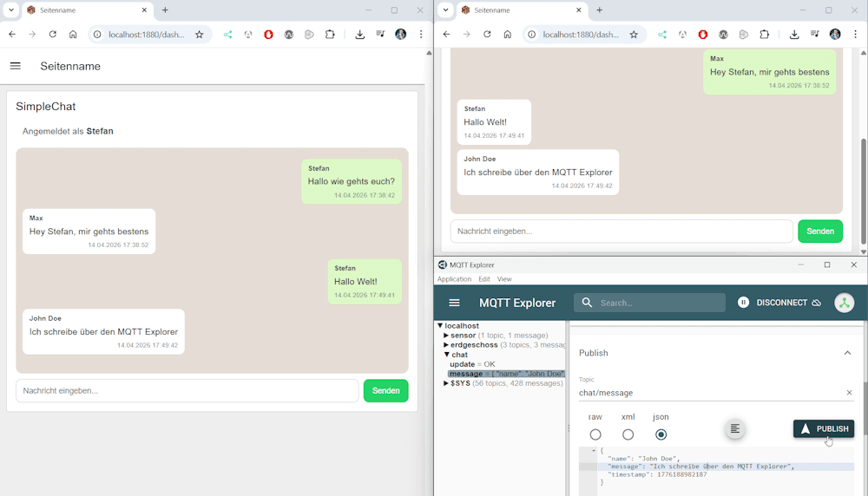Open extensions puzzle icon in left browser

point(330,35)
